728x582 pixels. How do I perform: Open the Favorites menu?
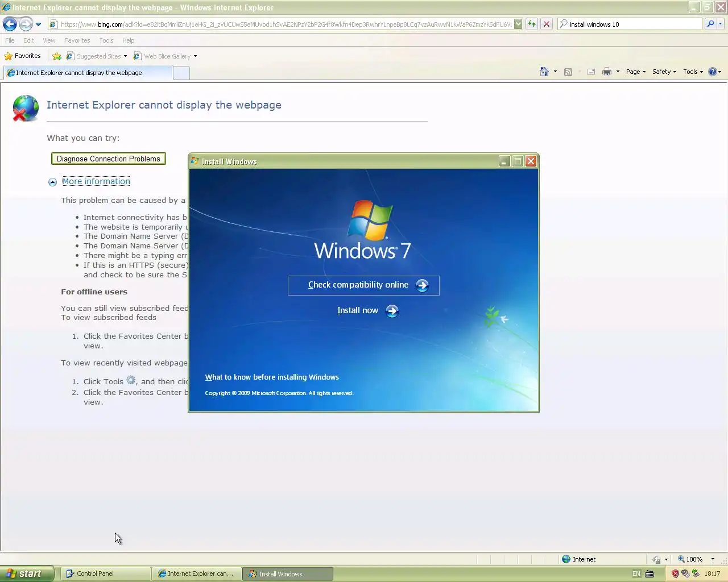click(77, 40)
